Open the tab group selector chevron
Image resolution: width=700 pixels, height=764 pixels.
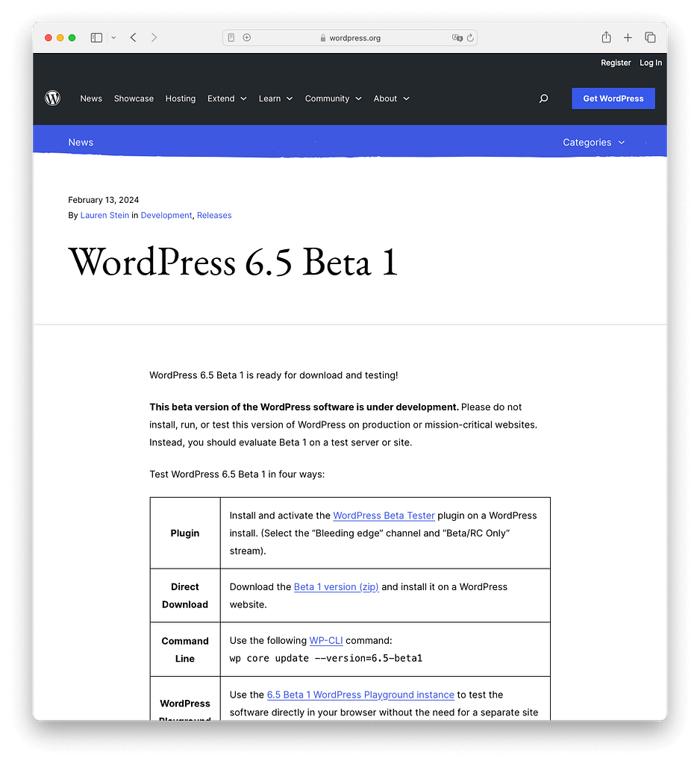[113, 37]
